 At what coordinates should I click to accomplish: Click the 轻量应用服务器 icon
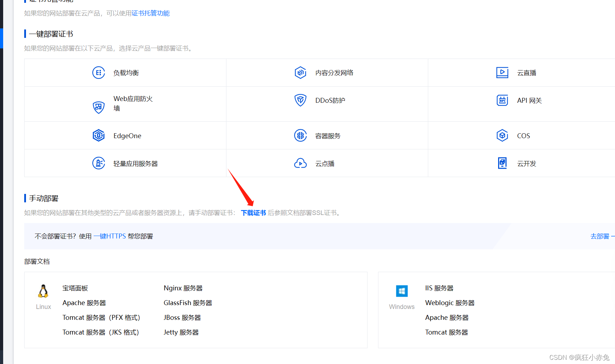tap(99, 163)
